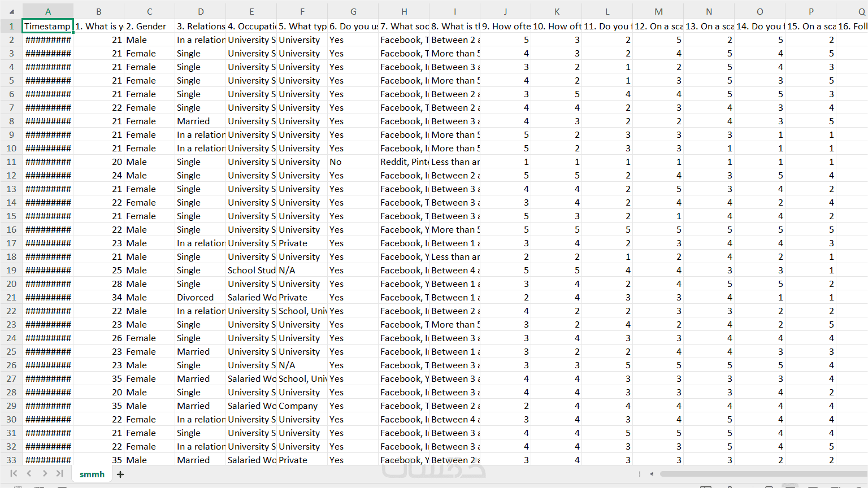Viewport: 868px width, 488px height.
Task: Click the 'Company' cell
Action: pos(302,406)
